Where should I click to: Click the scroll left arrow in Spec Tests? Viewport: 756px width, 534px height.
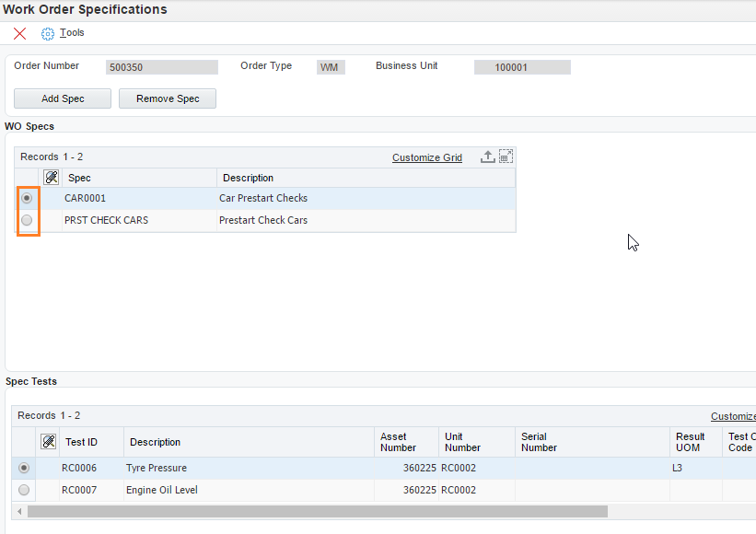[x=19, y=511]
